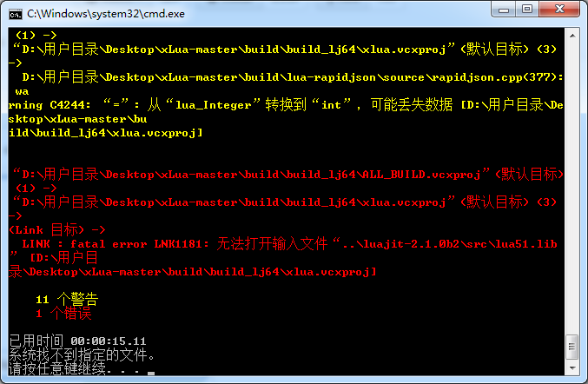Maximize the command prompt window
Screen dimensions: 588x384
tap(527, 10)
